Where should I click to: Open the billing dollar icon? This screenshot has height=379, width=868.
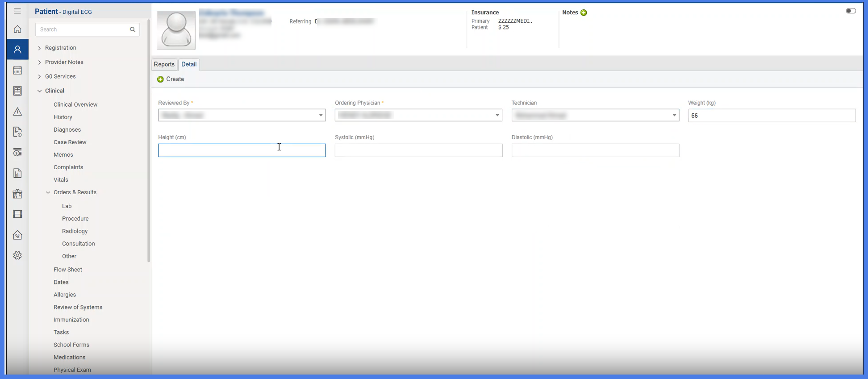click(x=17, y=153)
